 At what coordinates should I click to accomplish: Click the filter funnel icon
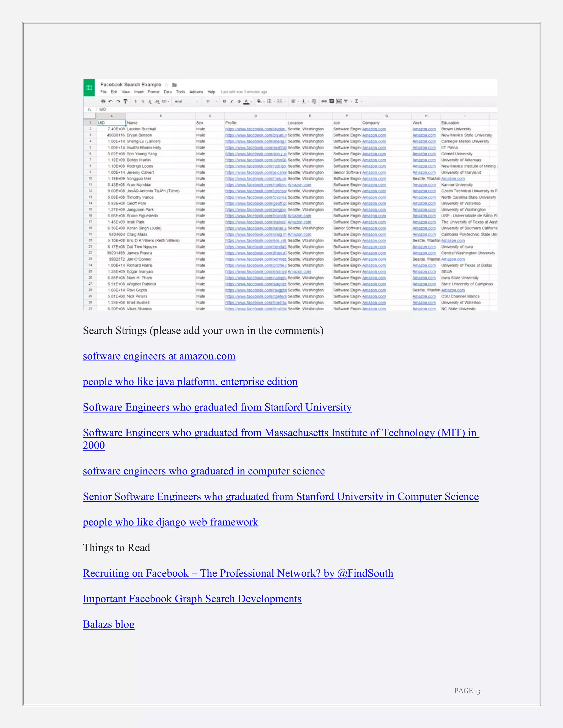(x=346, y=101)
